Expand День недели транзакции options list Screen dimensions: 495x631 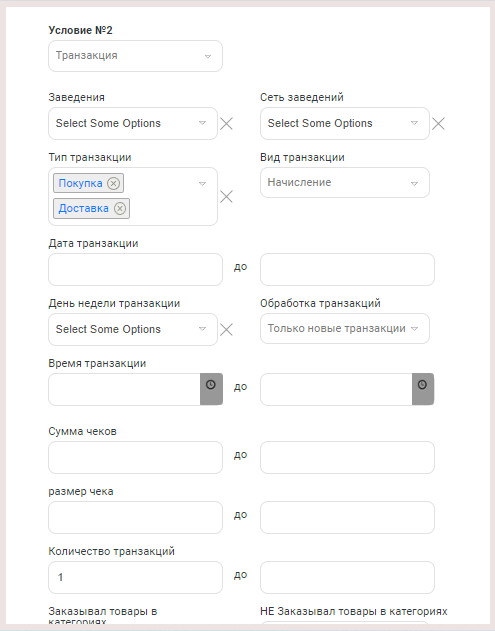pyautogui.click(x=133, y=330)
